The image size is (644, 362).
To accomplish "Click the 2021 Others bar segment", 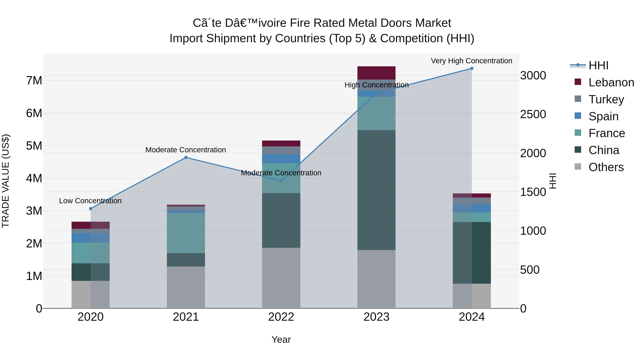I will click(186, 287).
